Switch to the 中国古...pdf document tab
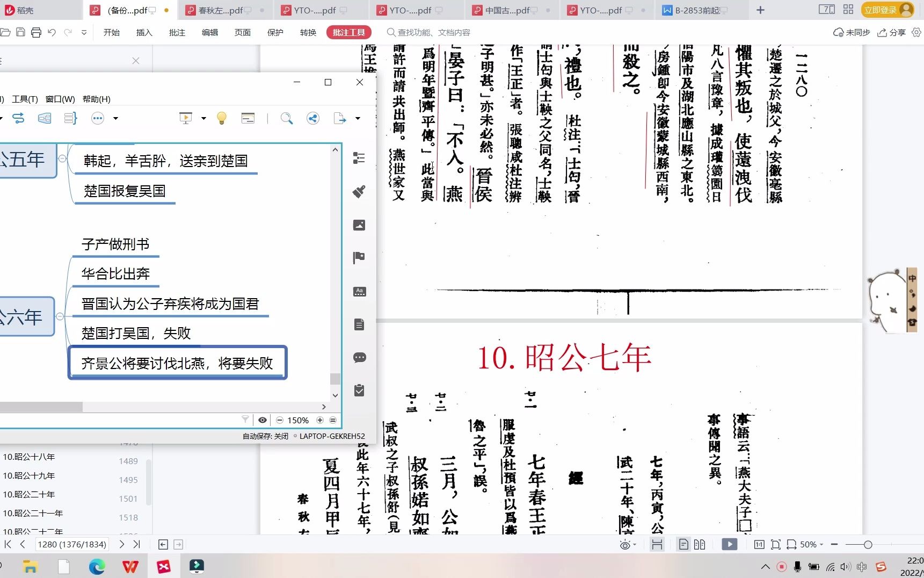Image resolution: width=924 pixels, height=578 pixels. [x=512, y=10]
